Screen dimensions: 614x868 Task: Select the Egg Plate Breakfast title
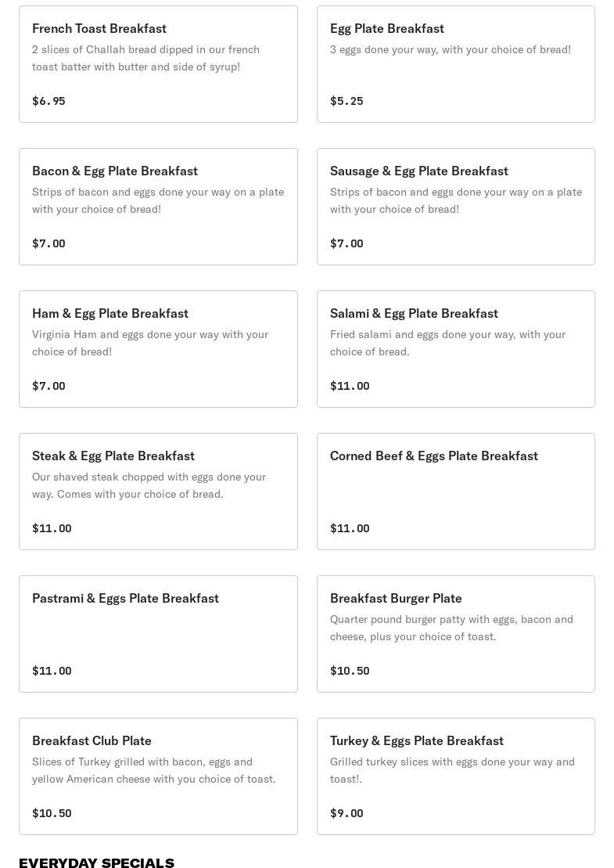386,28
